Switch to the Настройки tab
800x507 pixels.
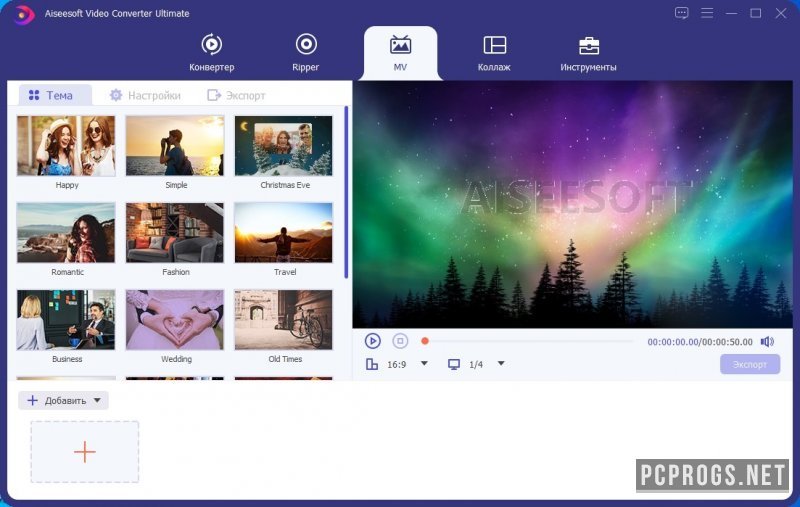tap(145, 95)
